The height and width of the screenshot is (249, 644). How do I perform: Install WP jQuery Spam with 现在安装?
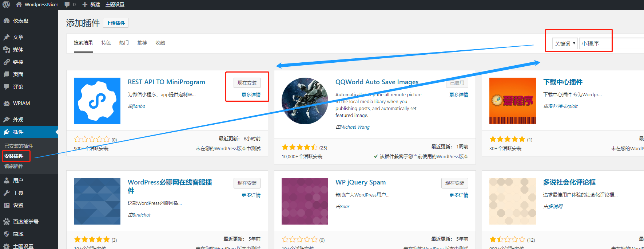point(455,183)
